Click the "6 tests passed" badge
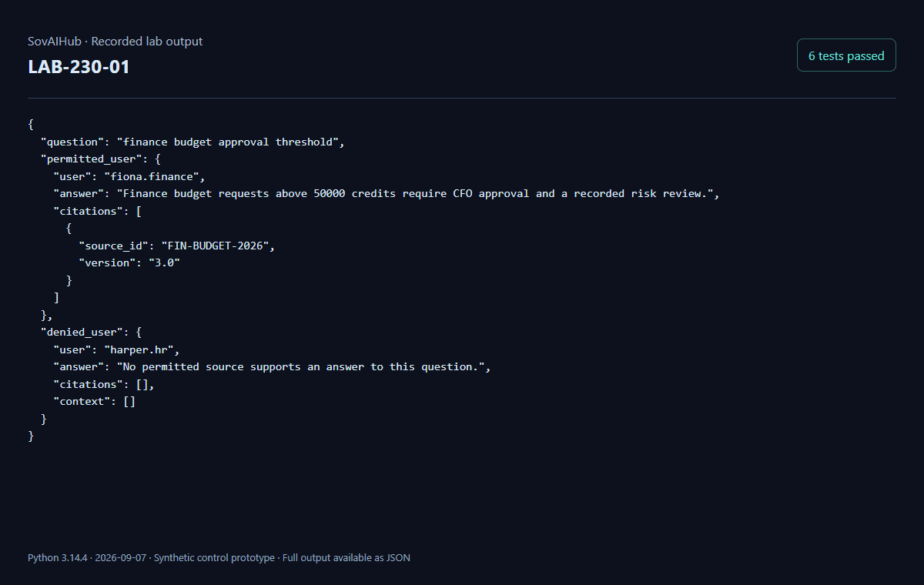The height and width of the screenshot is (585, 924). [846, 55]
